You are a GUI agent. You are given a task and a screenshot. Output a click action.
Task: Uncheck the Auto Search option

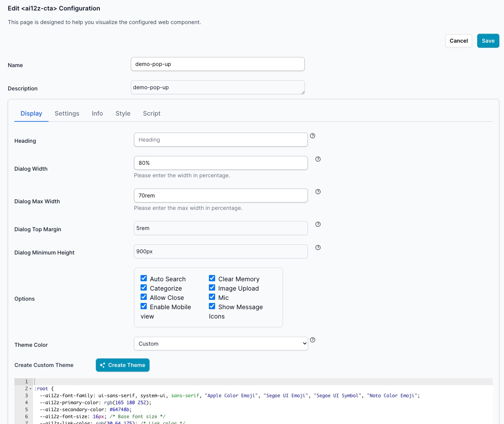click(144, 278)
